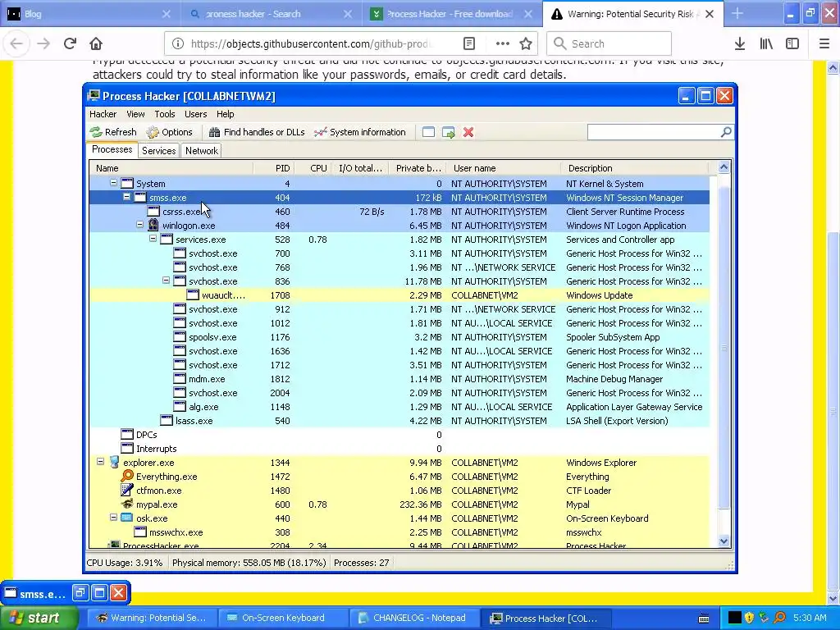Sort by the PID column header
The width and height of the screenshot is (840, 630).
pyautogui.click(x=274, y=168)
